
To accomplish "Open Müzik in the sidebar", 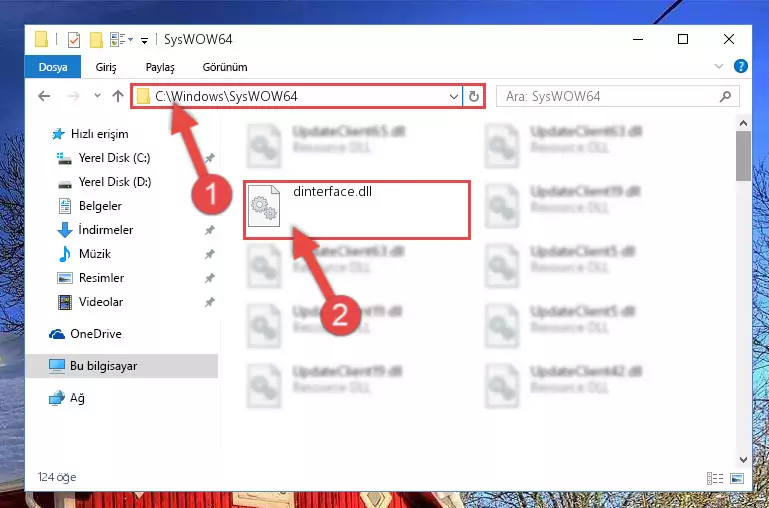I will pyautogui.click(x=95, y=254).
